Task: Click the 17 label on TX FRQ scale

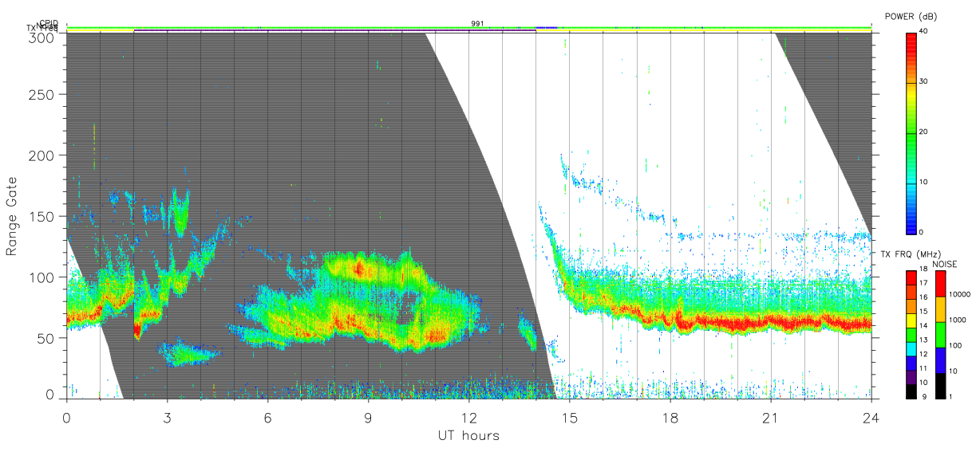Action: (923, 283)
